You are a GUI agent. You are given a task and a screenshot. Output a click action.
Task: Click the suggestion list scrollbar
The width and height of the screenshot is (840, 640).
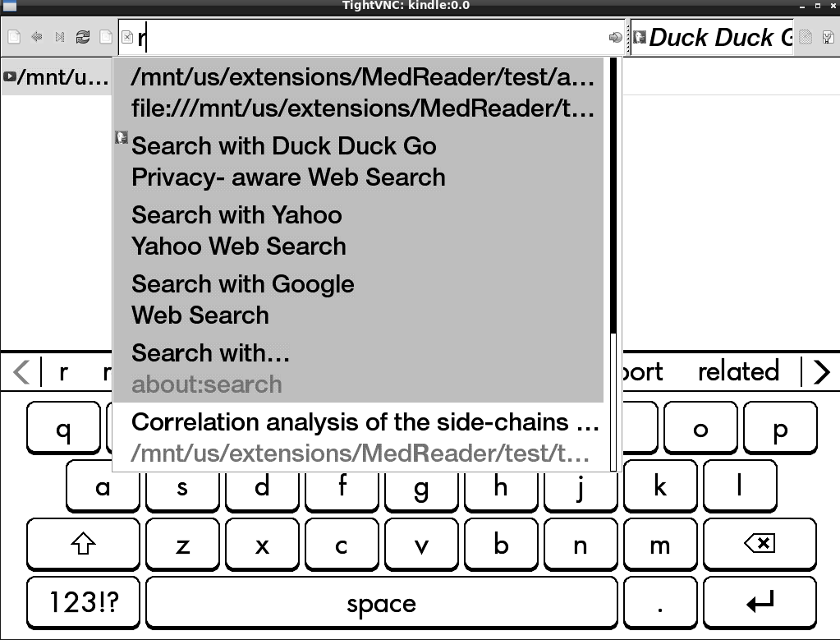point(613,197)
